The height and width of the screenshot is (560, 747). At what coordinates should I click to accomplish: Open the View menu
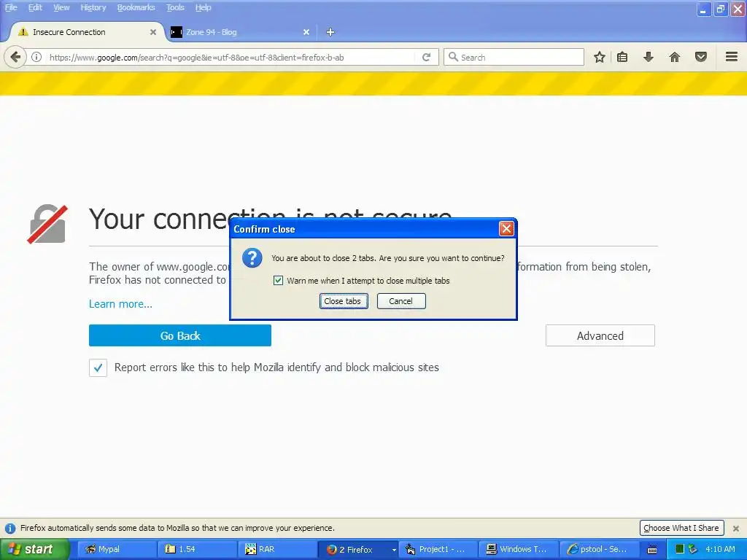pos(61,7)
